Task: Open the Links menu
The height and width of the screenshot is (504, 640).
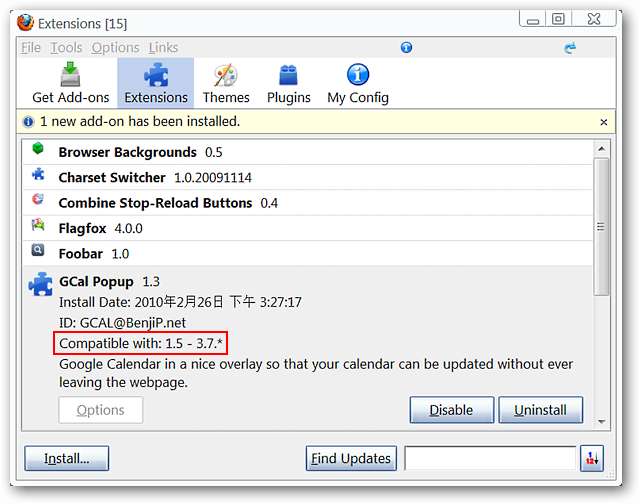Action: pos(163,48)
